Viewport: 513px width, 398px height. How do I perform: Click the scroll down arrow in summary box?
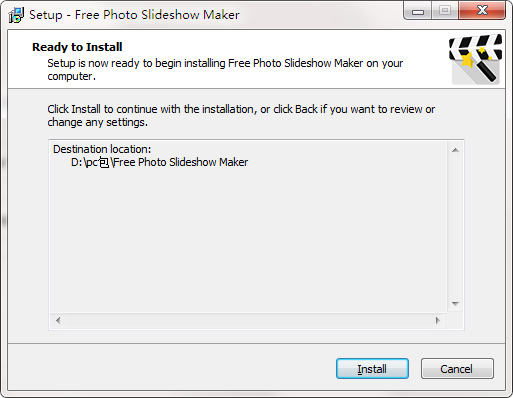[x=455, y=304]
